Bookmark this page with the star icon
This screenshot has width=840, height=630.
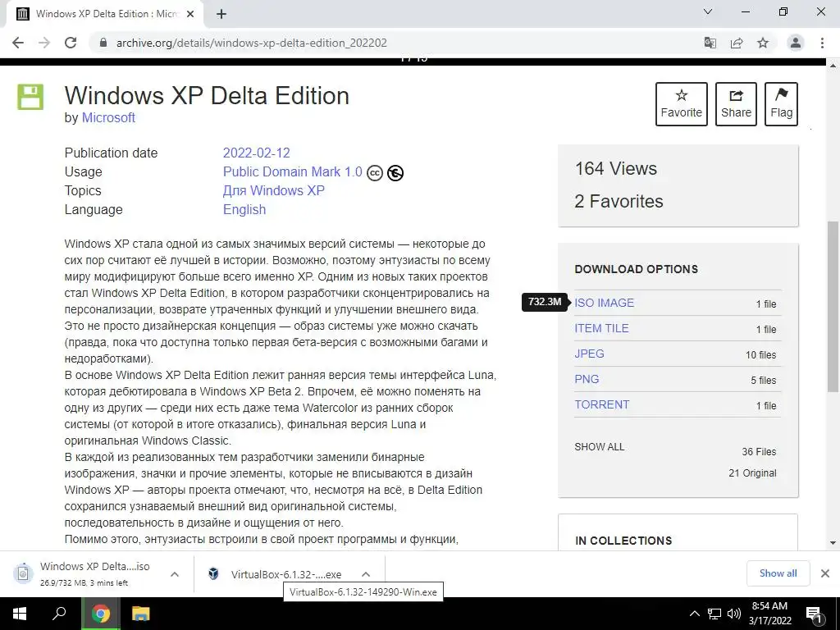pyautogui.click(x=763, y=43)
